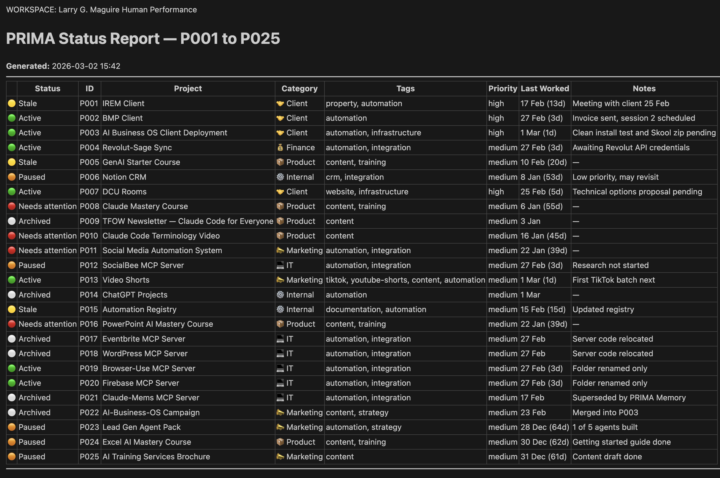Click the white Archived dot for P009
The width and height of the screenshot is (720, 478).
12,221
